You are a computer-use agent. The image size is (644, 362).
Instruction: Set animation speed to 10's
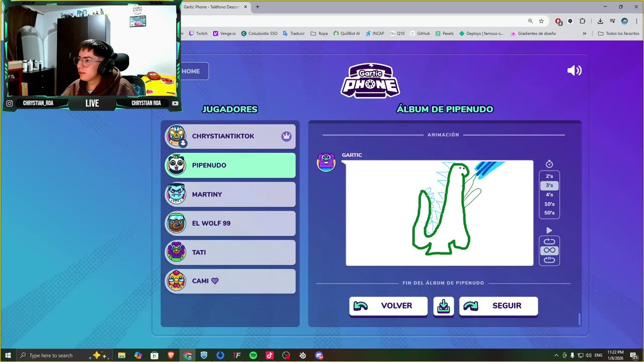coord(549,204)
